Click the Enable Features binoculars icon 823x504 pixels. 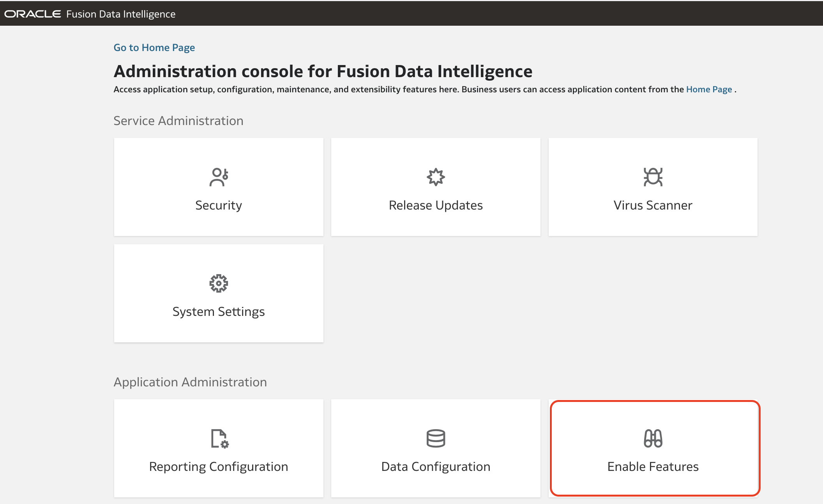653,439
